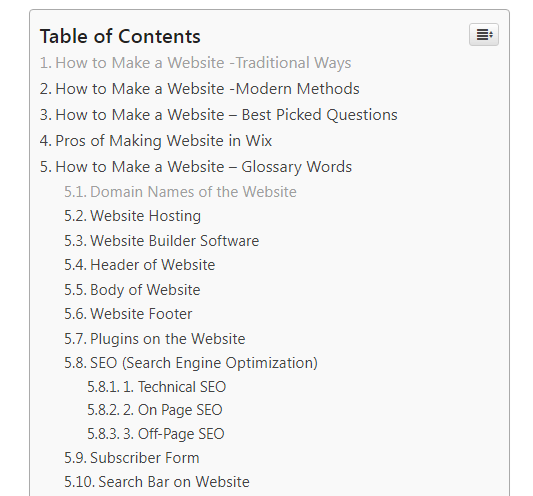The image size is (533, 496).
Task: Select the 'Website Hosting' link
Action: [133, 216]
